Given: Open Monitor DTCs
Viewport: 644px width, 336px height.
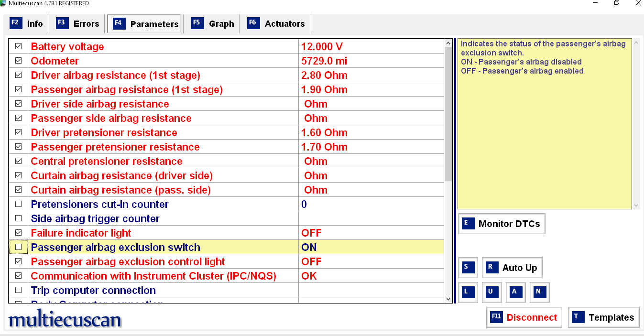Looking at the screenshot, I should coord(502,224).
